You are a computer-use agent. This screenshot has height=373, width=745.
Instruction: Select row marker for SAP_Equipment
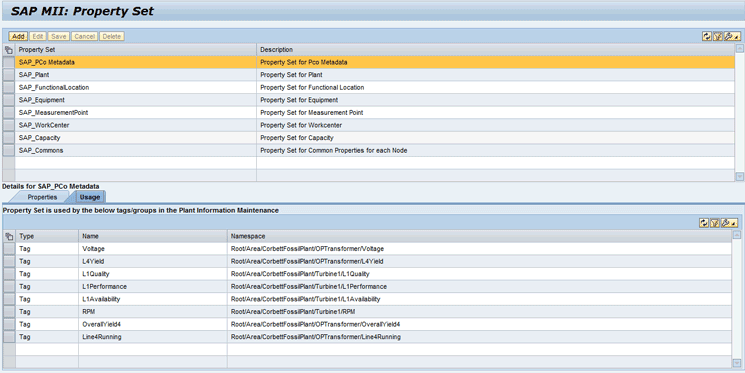(9, 100)
